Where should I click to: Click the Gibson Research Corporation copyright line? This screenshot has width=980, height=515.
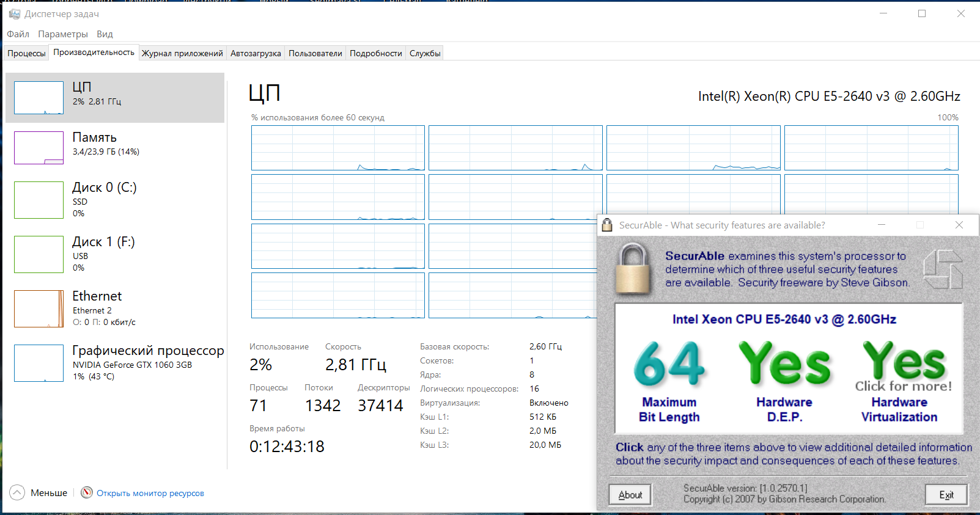click(x=784, y=499)
